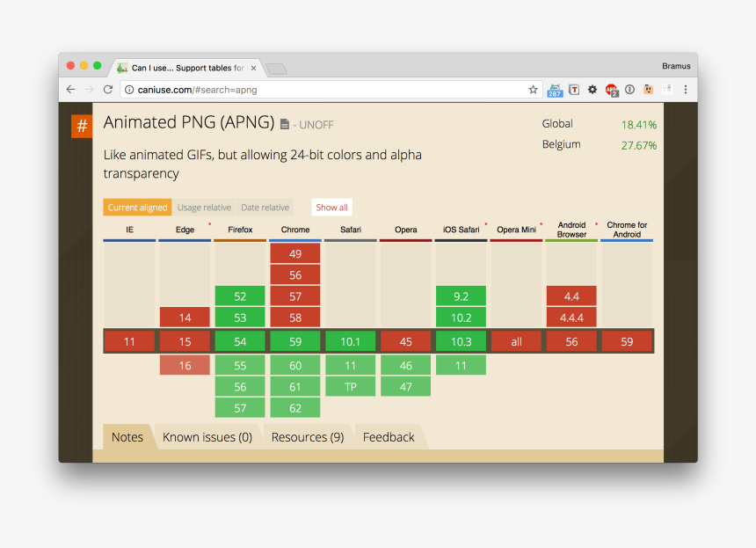Switch to the Date relative view
This screenshot has width=756, height=548.
point(265,208)
